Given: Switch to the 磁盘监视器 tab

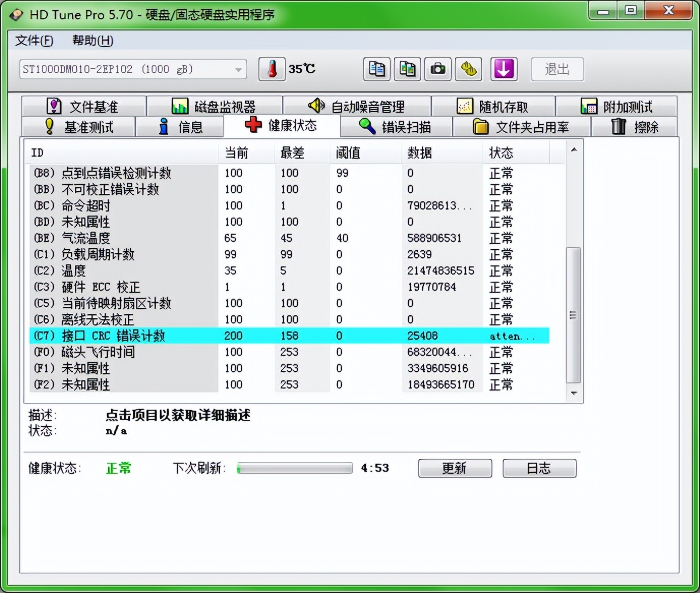Looking at the screenshot, I should point(214,106).
